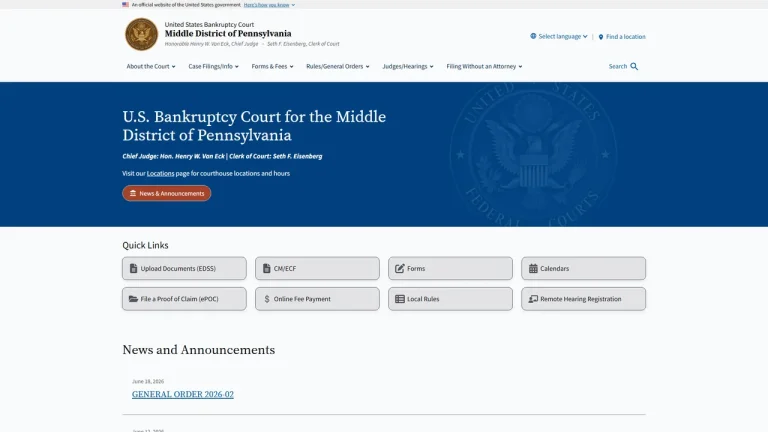Click the globe icon beside Select language
The image size is (768, 432).
click(533, 36)
